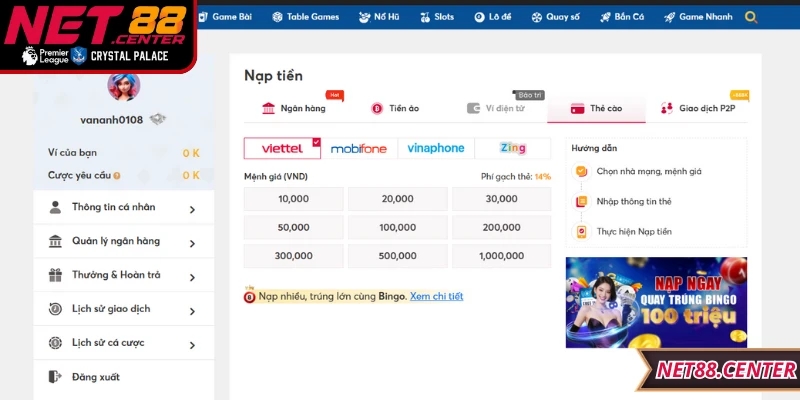Select the 1,000,000 VND denomination

tap(501, 255)
